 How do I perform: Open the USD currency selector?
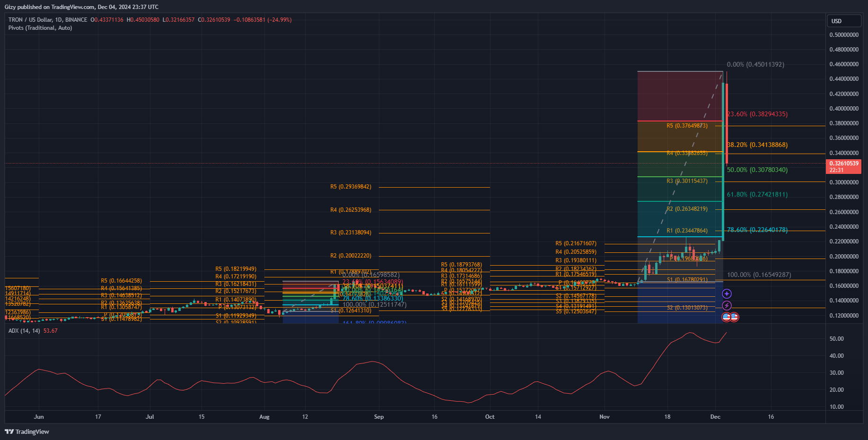pyautogui.click(x=844, y=21)
